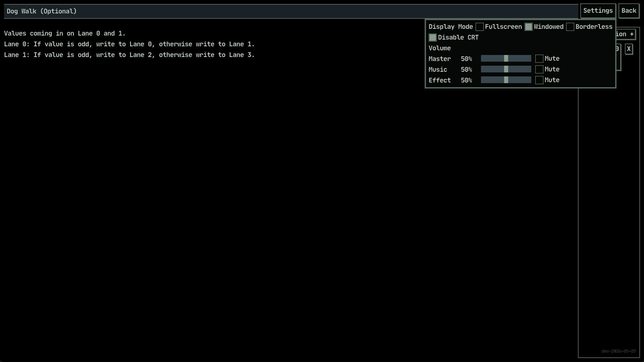Adjust the Master volume slider

pos(506,59)
